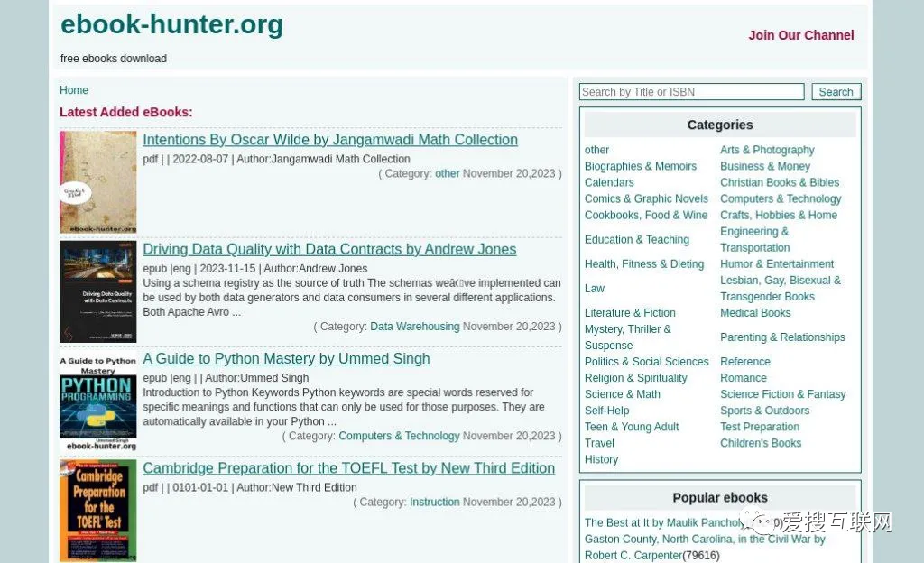Select Humor & Entertainment category
924x563 pixels.
777,263
